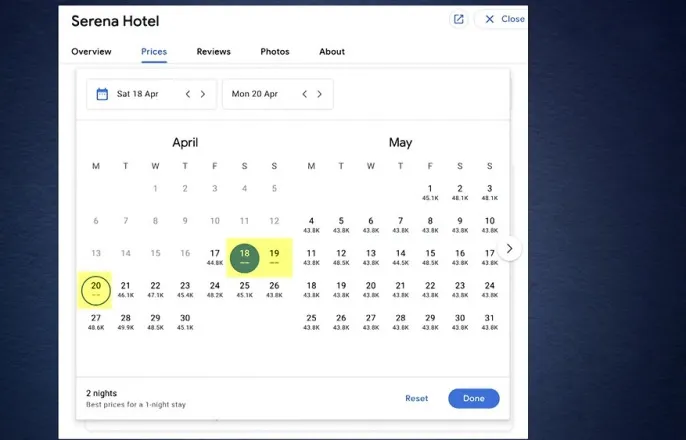This screenshot has width=686, height=440.
Task: Open the Mon 20 Apr check-out field
Action: click(278, 94)
